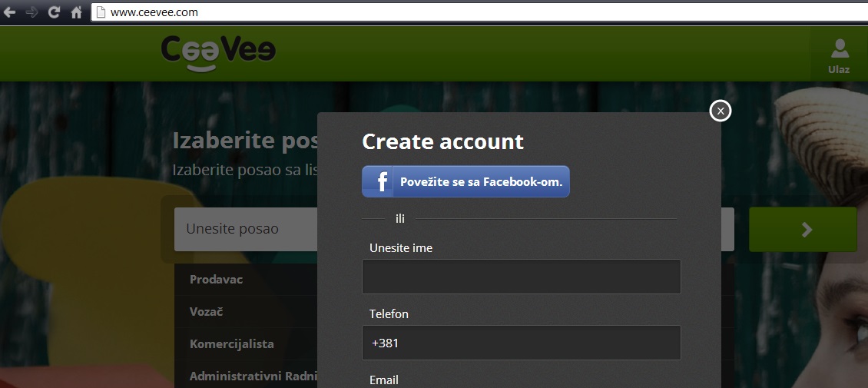Connect using the Facebook button
The image size is (868, 388).
(x=465, y=181)
